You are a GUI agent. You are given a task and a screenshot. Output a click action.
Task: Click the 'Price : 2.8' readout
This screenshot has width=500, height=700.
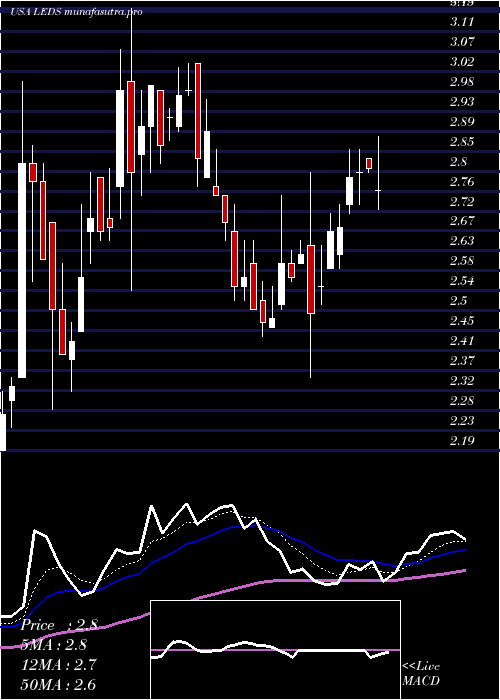click(59, 625)
